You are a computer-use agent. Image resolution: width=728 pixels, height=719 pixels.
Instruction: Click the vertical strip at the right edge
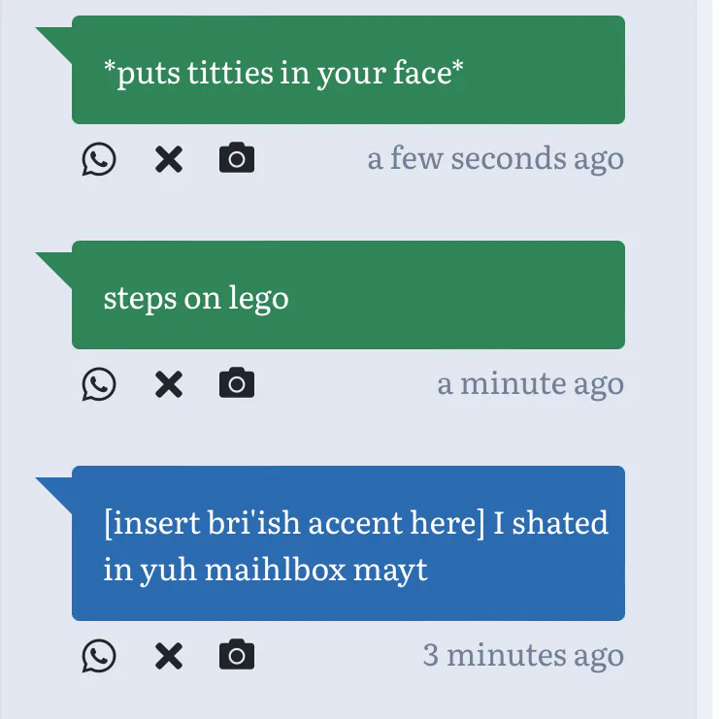[x=705, y=359]
